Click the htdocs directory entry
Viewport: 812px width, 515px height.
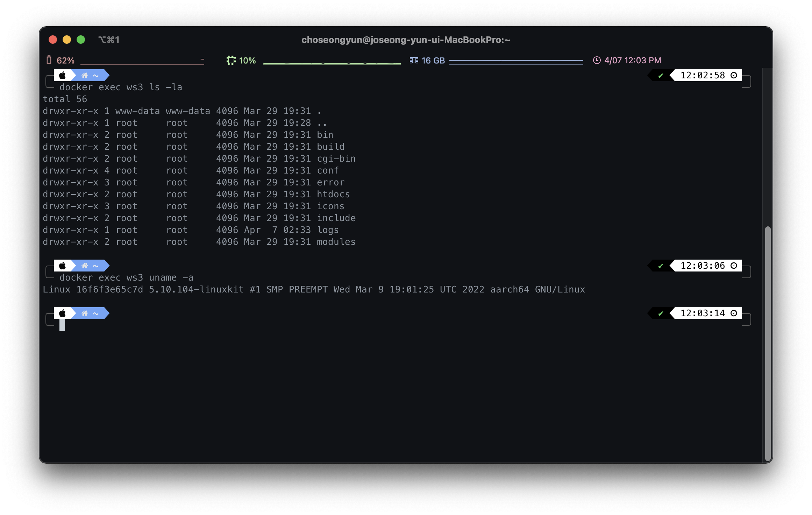tap(333, 194)
